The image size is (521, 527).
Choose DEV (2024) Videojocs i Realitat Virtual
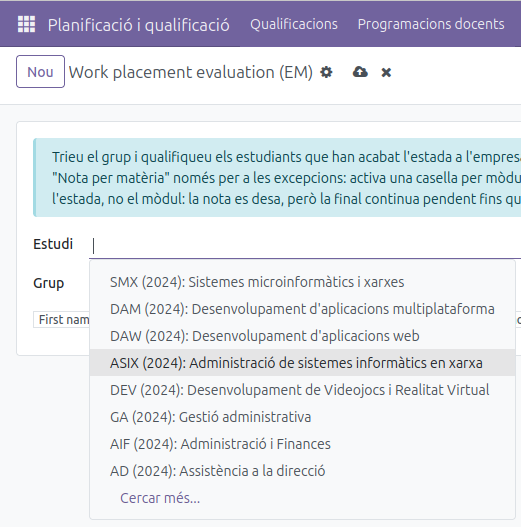tap(302, 390)
